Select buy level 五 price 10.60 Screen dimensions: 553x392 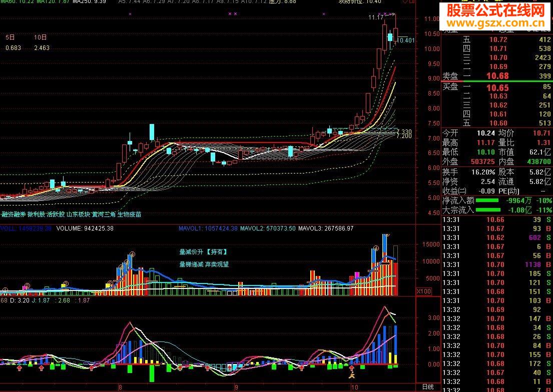click(498, 123)
